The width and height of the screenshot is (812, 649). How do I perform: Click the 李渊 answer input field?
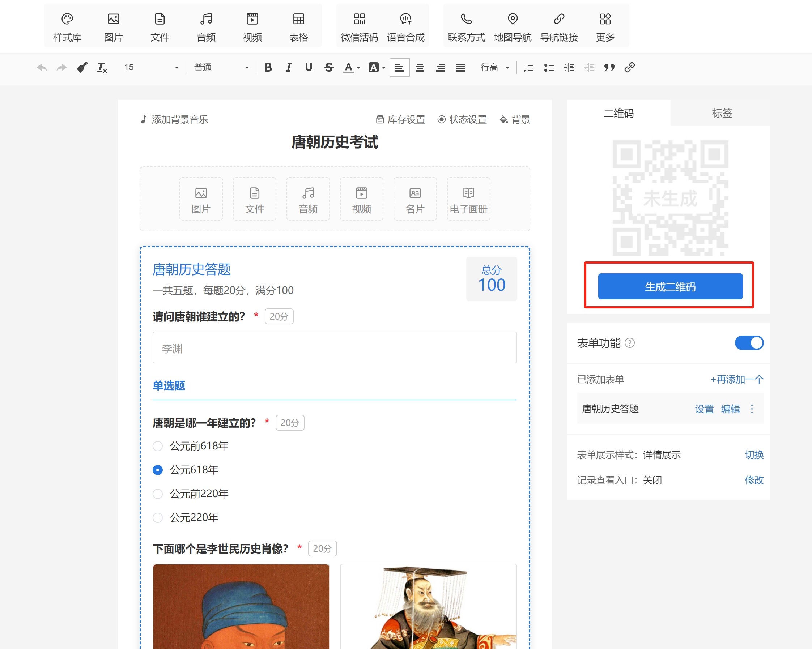[335, 348]
